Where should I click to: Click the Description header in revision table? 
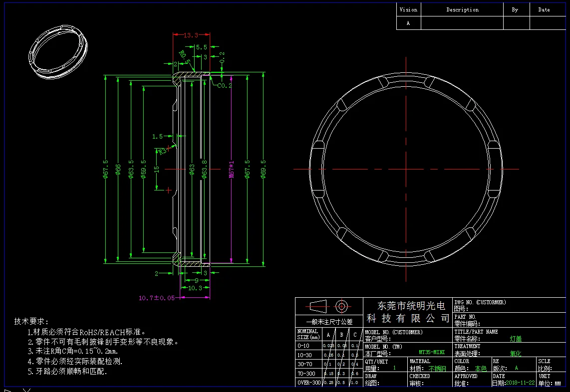(x=462, y=10)
